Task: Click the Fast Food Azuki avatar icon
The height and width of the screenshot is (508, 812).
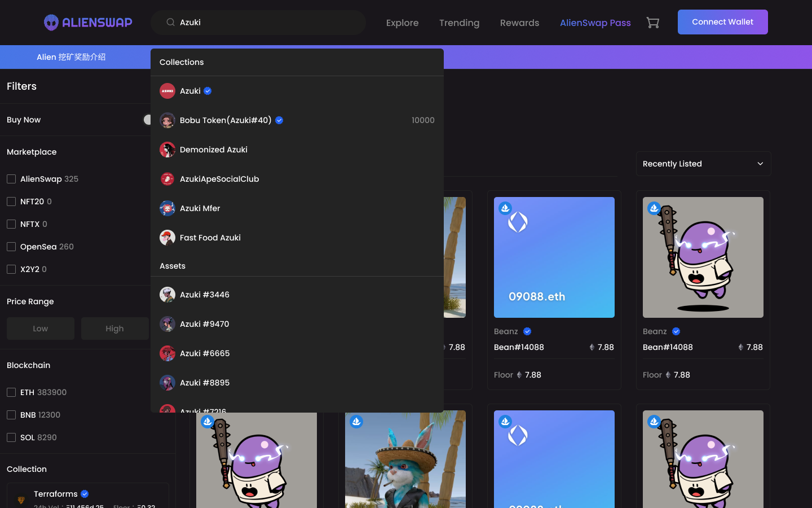Action: pos(167,238)
